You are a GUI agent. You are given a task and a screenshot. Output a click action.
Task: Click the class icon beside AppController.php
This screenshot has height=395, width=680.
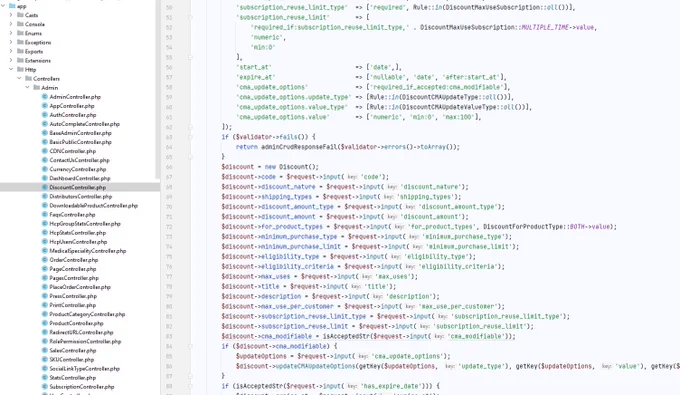[x=45, y=106]
